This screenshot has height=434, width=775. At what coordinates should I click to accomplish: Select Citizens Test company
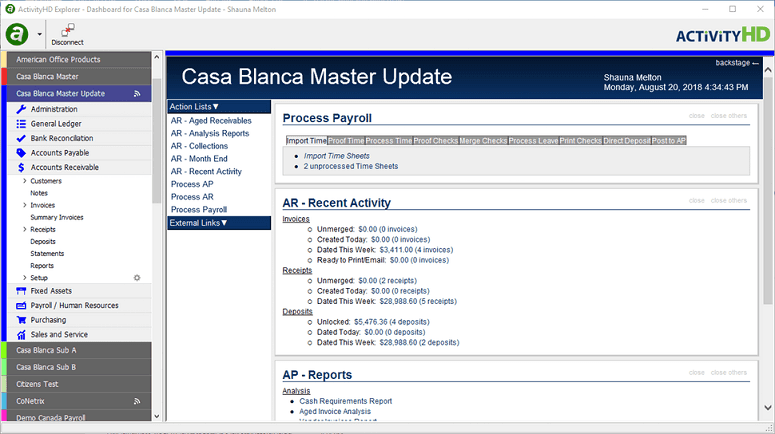tap(79, 384)
